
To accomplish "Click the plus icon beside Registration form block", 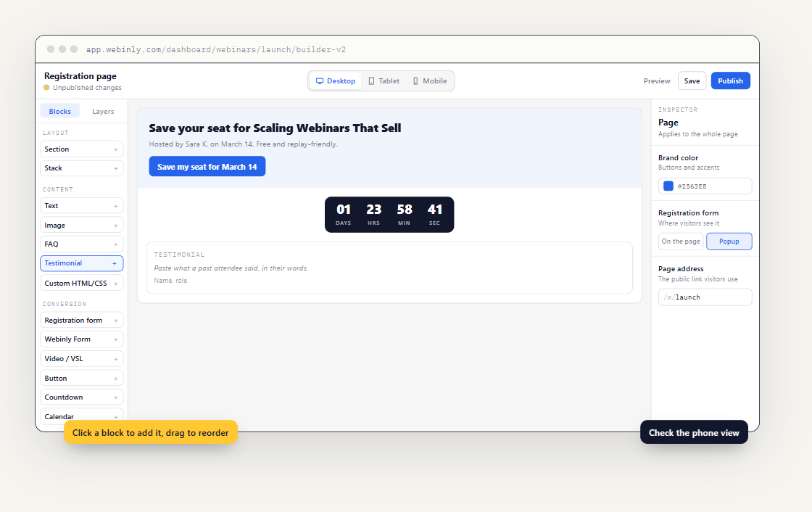I will coord(115,321).
